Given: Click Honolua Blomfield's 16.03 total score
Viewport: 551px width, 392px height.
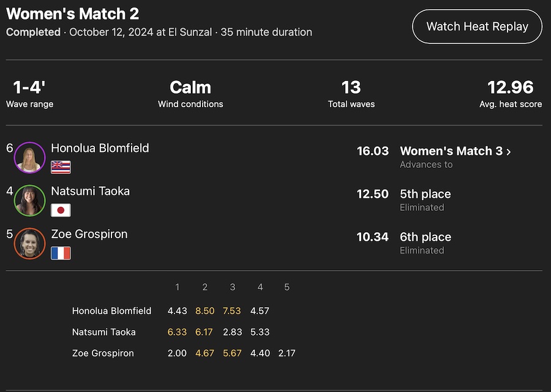Looking at the screenshot, I should (x=372, y=151).
